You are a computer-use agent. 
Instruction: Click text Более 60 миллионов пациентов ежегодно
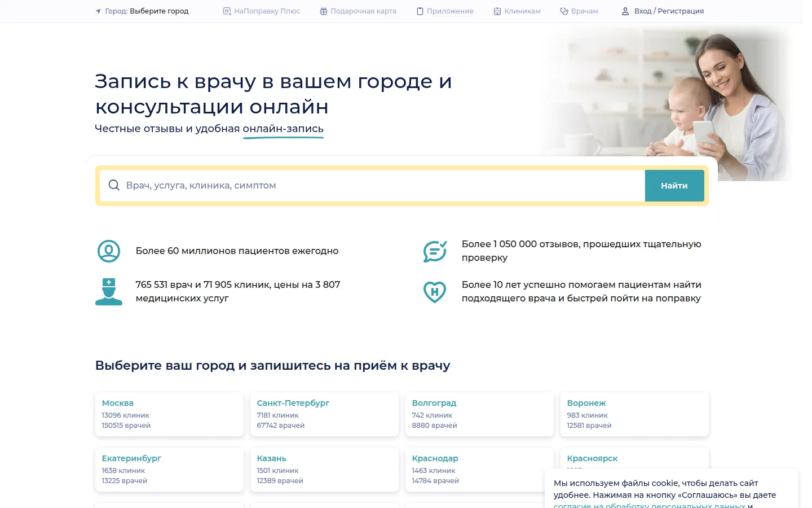(237, 251)
